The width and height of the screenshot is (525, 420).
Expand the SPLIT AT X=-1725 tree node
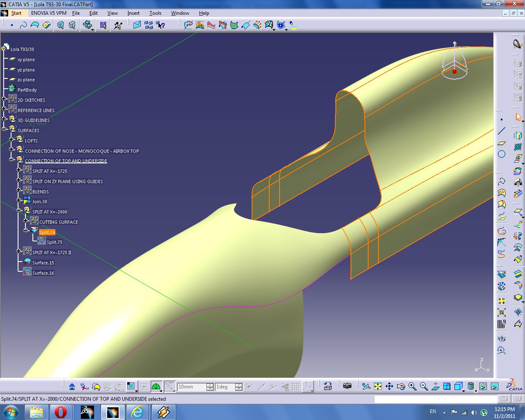(x=19, y=171)
